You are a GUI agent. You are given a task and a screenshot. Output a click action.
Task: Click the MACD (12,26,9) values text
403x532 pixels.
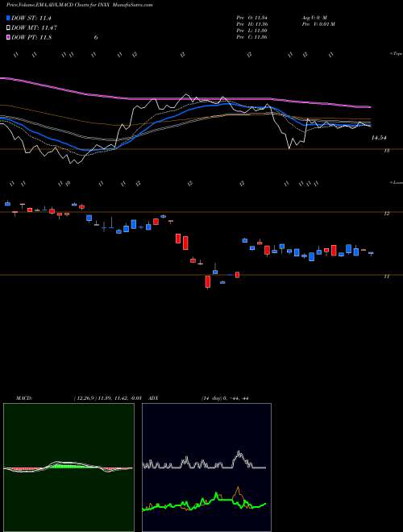[x=107, y=397]
